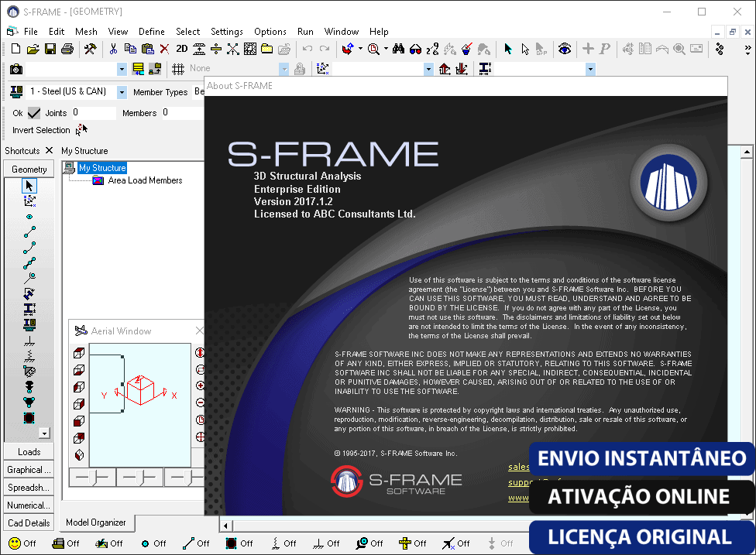Open a file using the folder icon

click(33, 49)
